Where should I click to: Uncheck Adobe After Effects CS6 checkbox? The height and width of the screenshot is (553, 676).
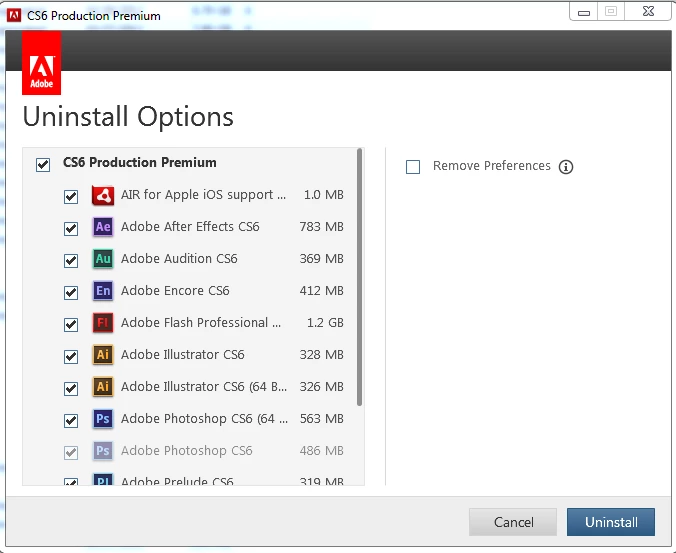(x=71, y=228)
